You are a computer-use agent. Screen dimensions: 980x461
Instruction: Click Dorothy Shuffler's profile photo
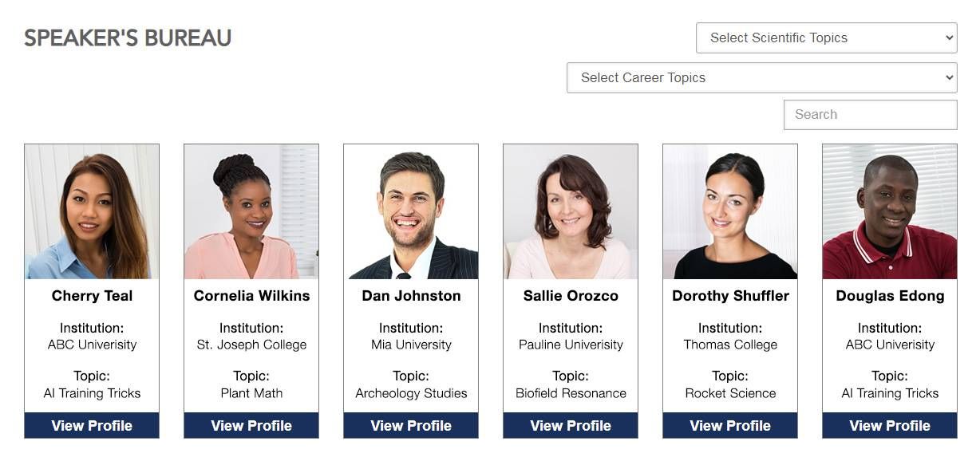[730, 211]
